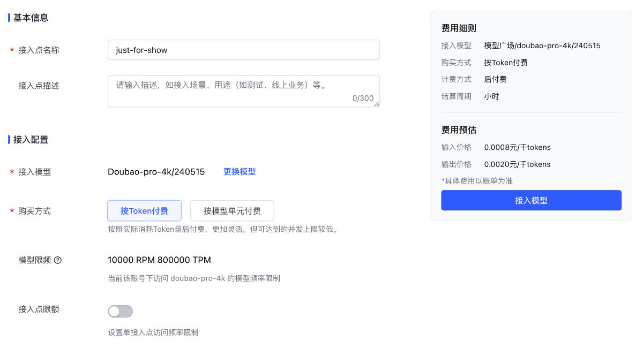Click the *具体费用以账单为准 note

point(477,181)
